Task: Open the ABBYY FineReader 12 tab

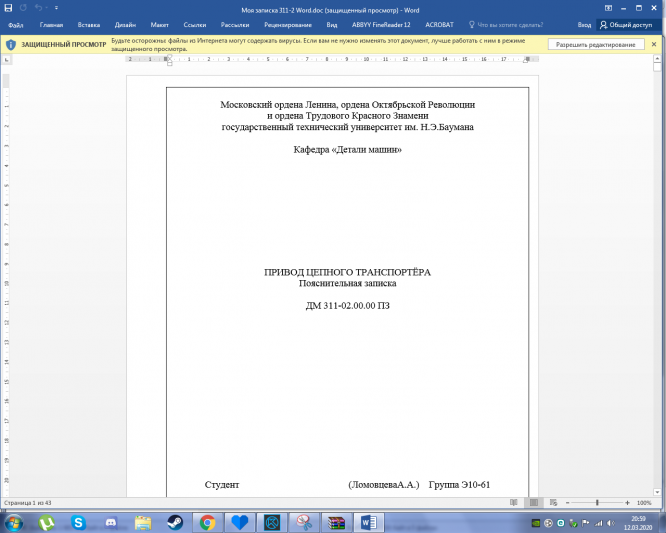Action: click(381, 25)
